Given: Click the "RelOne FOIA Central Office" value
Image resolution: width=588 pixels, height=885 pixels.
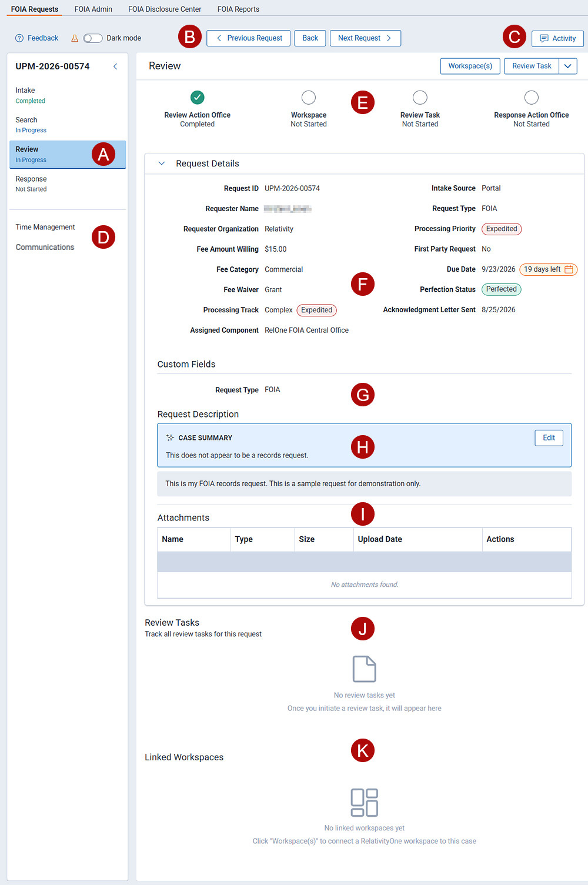Looking at the screenshot, I should point(306,330).
